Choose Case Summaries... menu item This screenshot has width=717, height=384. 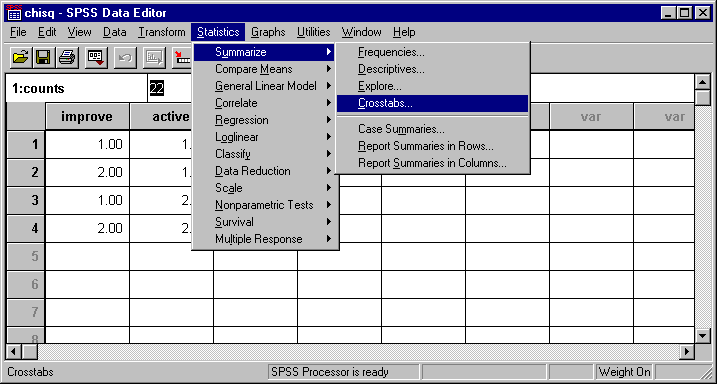433,129
